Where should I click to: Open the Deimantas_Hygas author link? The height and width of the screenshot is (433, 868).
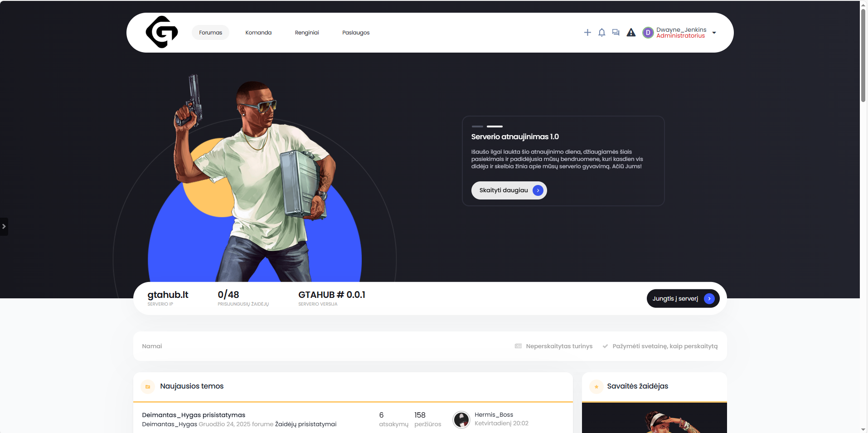tap(170, 424)
